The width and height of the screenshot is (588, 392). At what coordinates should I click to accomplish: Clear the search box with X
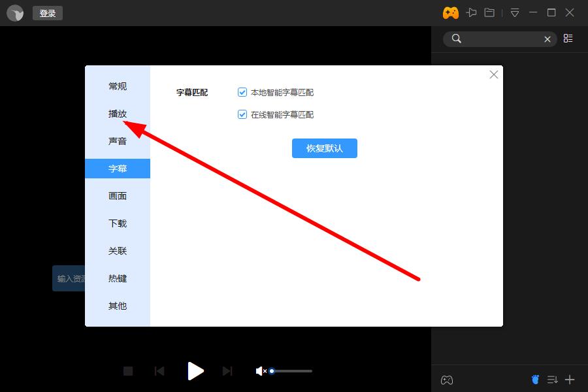coord(547,39)
